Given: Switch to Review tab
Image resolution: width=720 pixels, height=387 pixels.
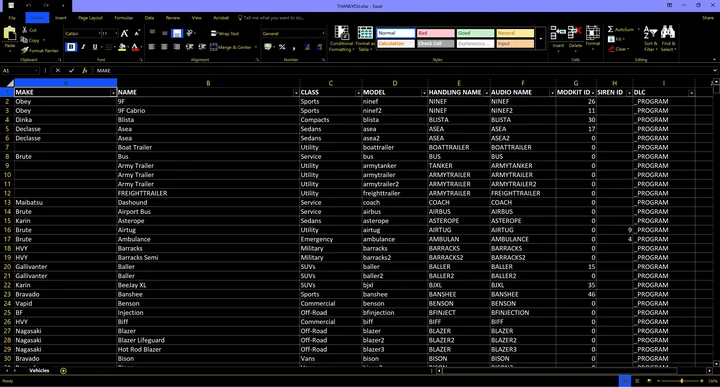Looking at the screenshot, I should point(173,18).
